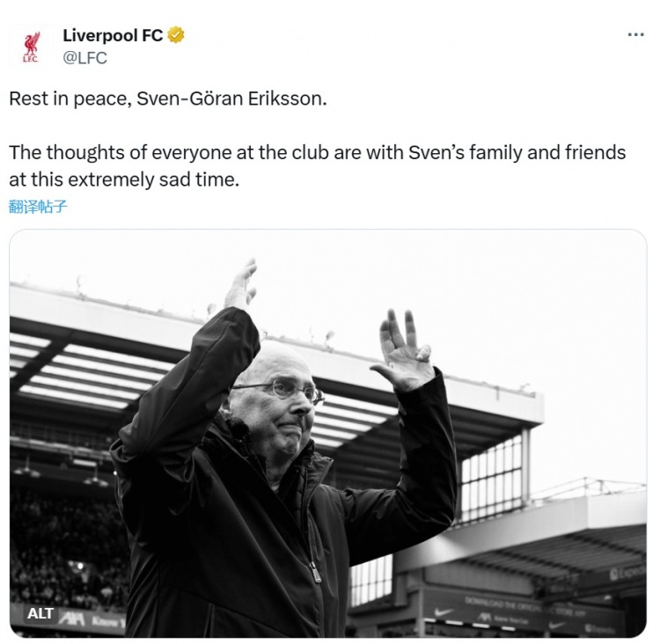Click the gold verified badge
Screen dimensions: 660x644
point(176,36)
